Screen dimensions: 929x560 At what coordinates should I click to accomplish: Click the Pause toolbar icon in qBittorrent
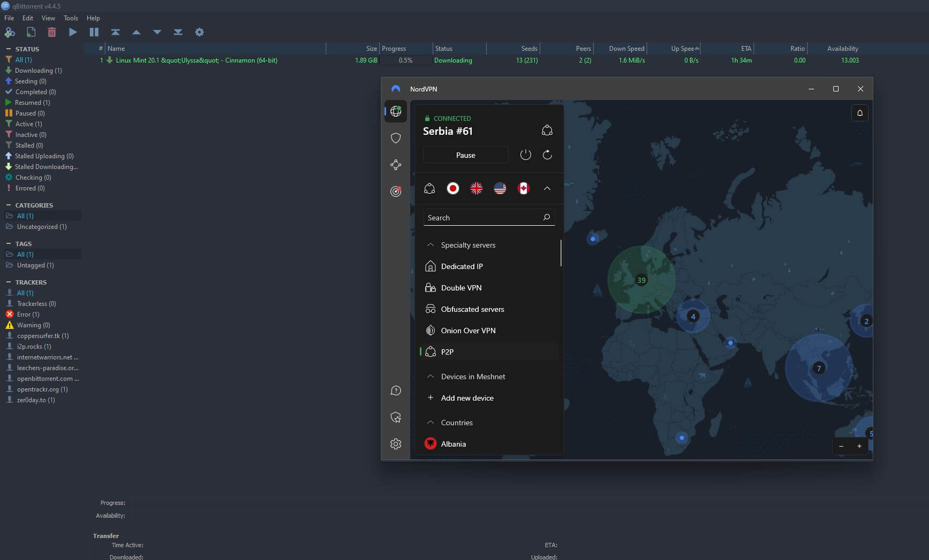(x=94, y=32)
